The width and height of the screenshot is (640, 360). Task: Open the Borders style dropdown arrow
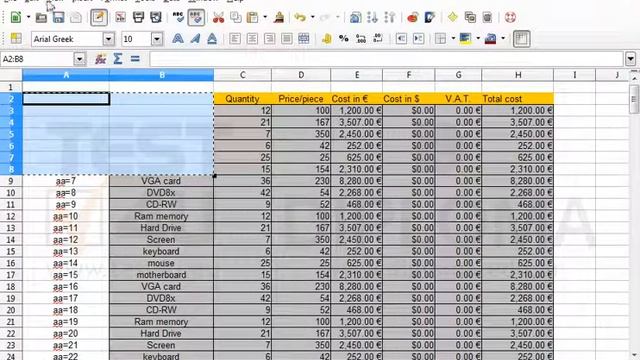tap(453, 39)
